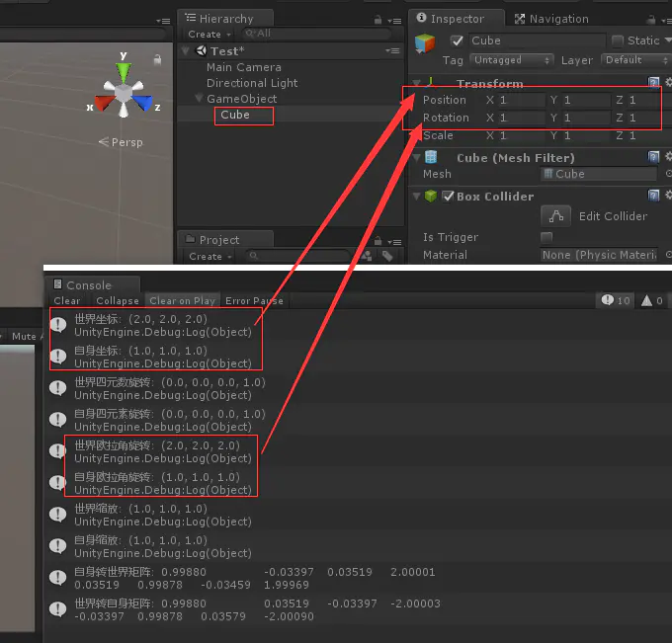Select GameObject in Hierarchy
The height and width of the screenshot is (643, 672).
pos(242,99)
